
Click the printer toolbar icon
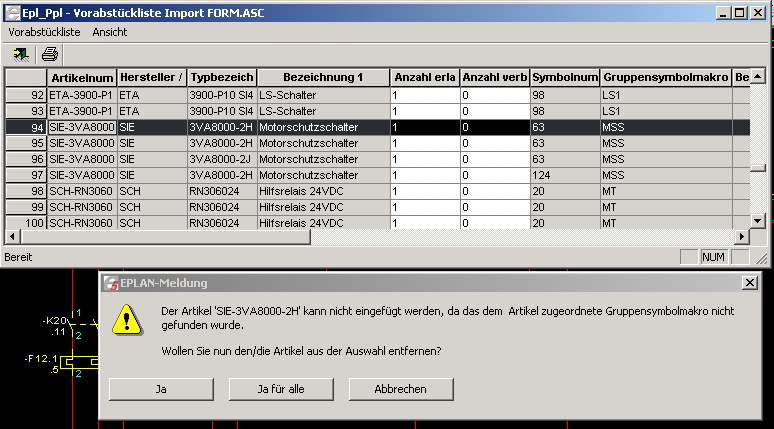[49, 54]
